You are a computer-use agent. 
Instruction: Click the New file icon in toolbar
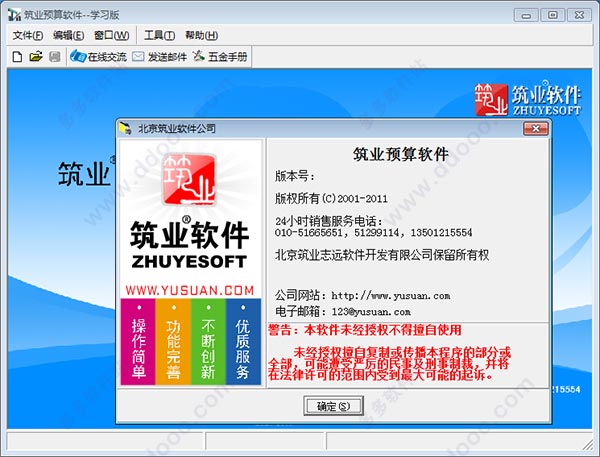[x=17, y=57]
